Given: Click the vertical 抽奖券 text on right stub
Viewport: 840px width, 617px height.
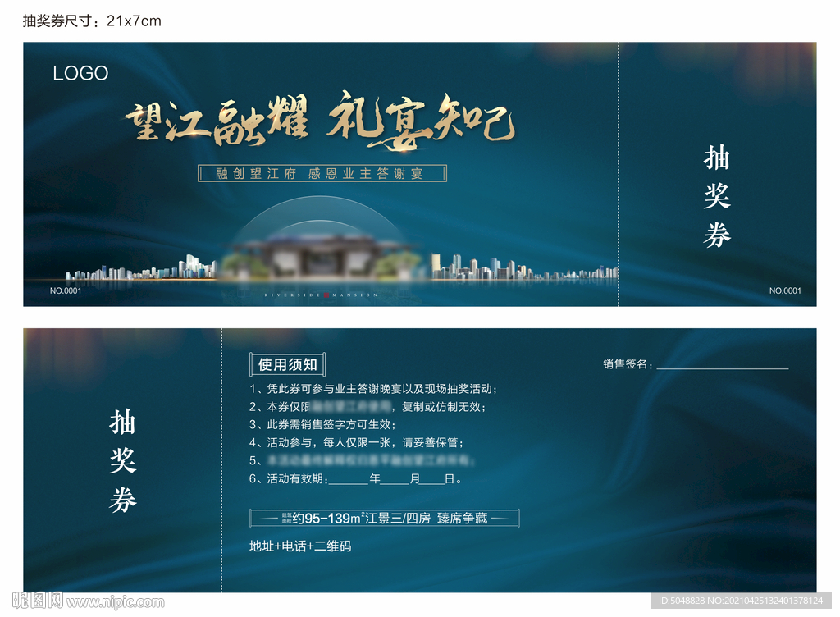Looking at the screenshot, I should (x=717, y=196).
